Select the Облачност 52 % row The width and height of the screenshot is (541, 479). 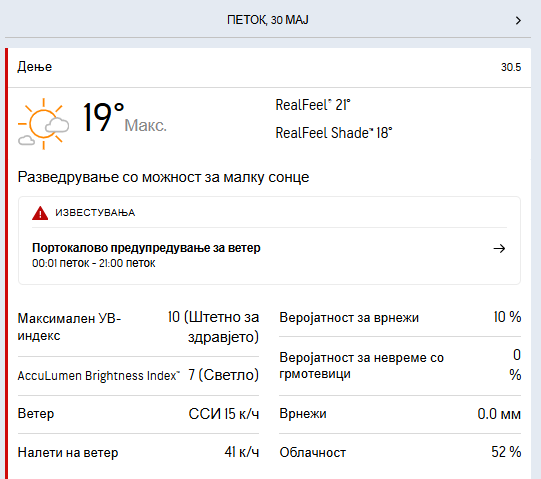pyautogui.click(x=400, y=452)
